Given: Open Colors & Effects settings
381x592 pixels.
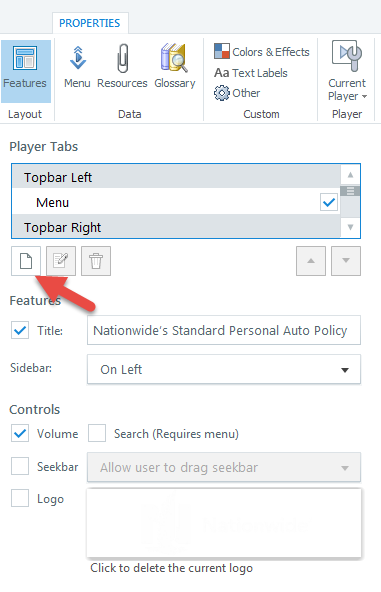Looking at the screenshot, I should click(262, 52).
